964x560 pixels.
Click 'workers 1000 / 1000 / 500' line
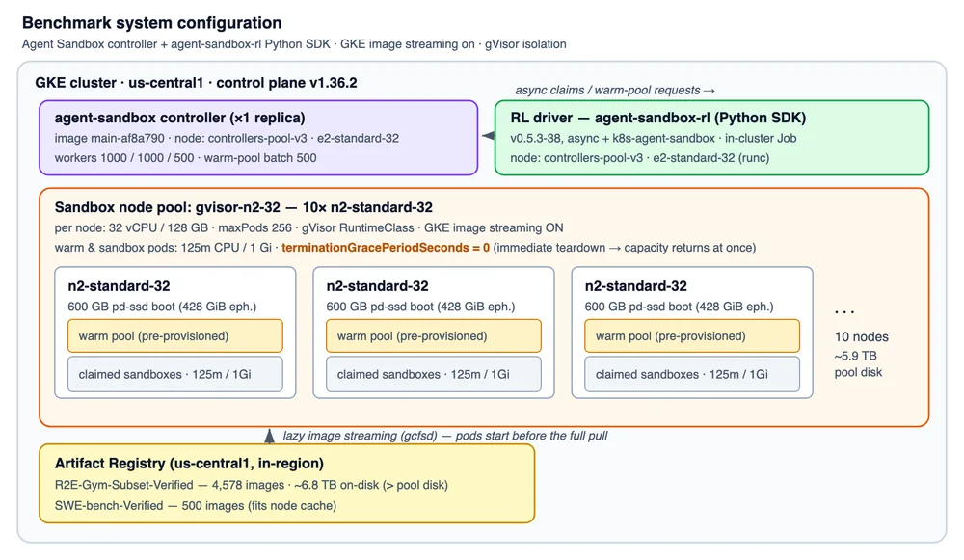click(186, 158)
